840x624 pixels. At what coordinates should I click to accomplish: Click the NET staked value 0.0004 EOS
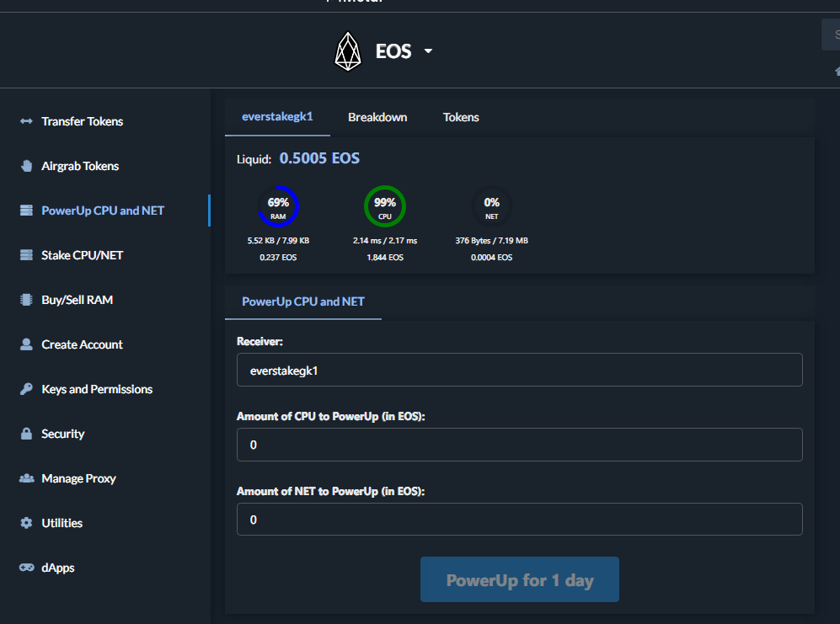(491, 258)
